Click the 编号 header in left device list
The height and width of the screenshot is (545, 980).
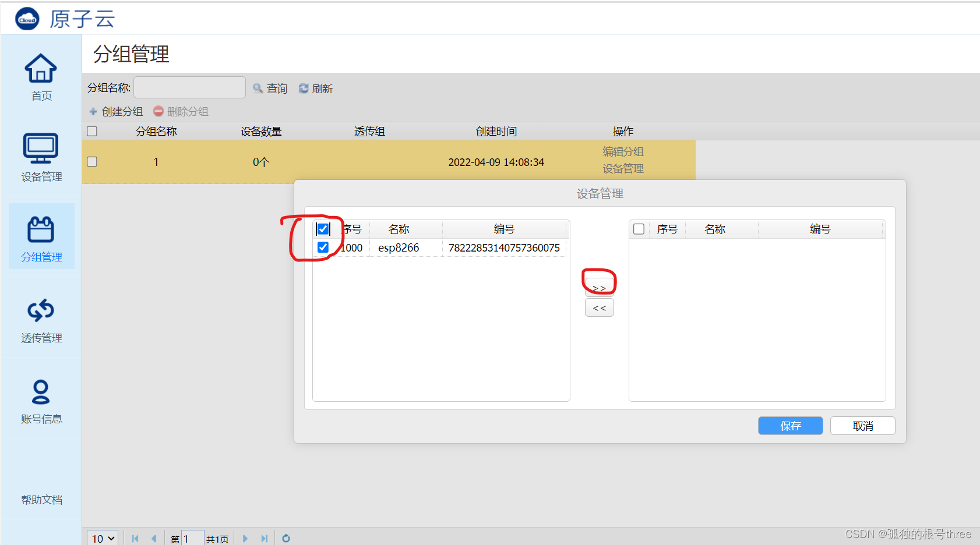coord(504,229)
